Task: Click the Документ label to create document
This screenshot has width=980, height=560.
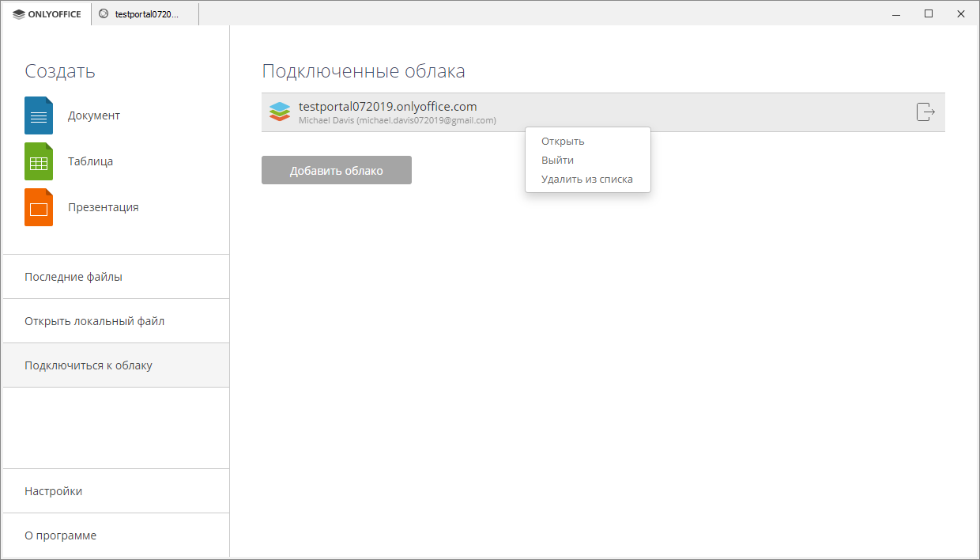Action: click(94, 115)
